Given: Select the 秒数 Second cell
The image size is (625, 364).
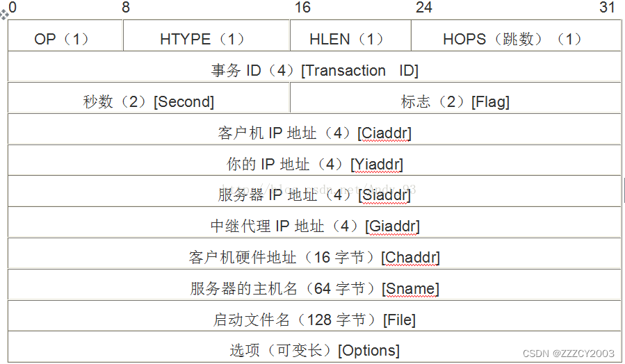Looking at the screenshot, I should pos(149,101).
